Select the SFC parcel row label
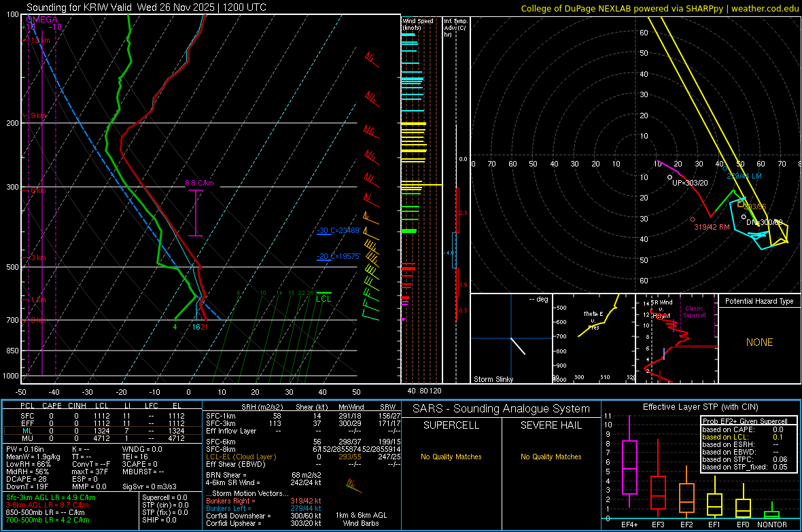 (x=27, y=416)
